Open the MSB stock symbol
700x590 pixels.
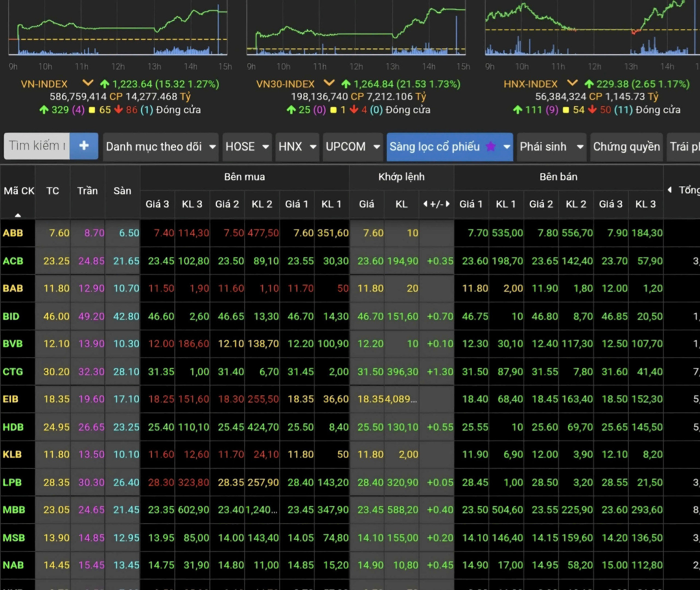pos(14,538)
